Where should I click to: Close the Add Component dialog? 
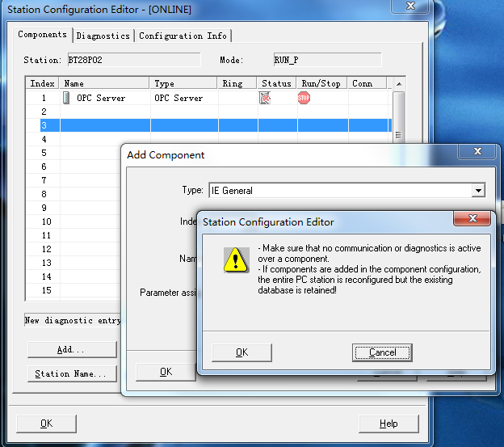470,154
